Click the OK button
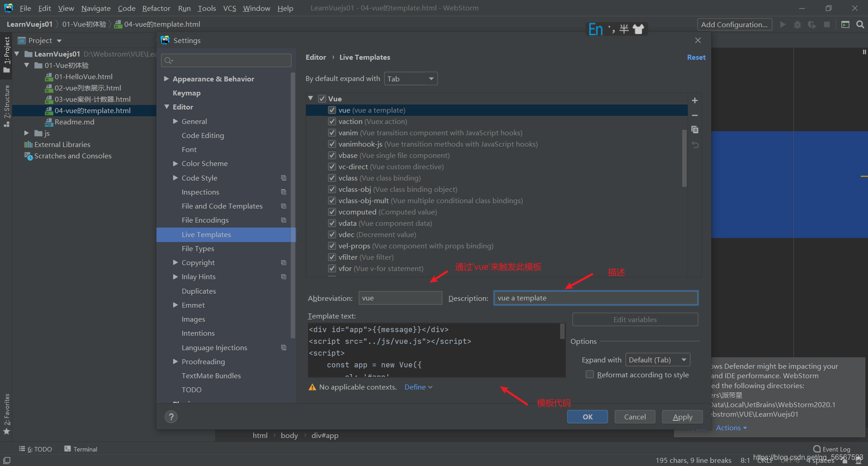 pos(587,417)
